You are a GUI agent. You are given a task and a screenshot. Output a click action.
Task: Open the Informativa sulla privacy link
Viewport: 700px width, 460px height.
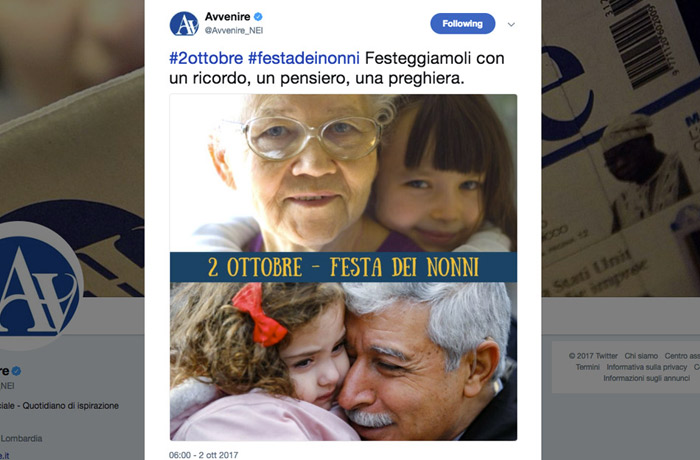coord(646,367)
